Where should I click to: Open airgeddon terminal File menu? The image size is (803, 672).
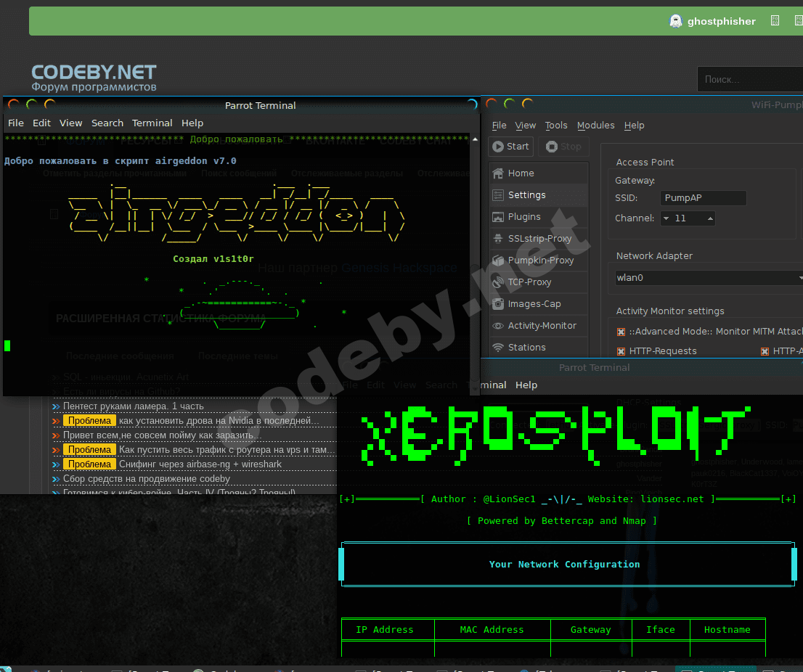click(x=16, y=123)
